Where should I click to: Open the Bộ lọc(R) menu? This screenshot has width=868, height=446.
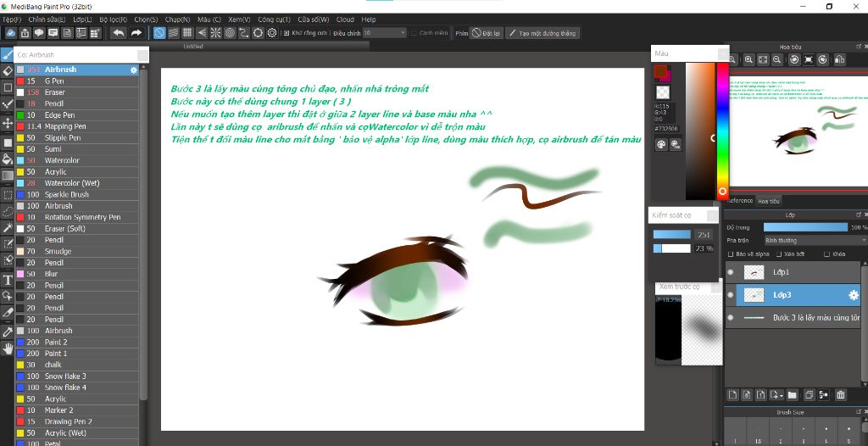pos(113,20)
